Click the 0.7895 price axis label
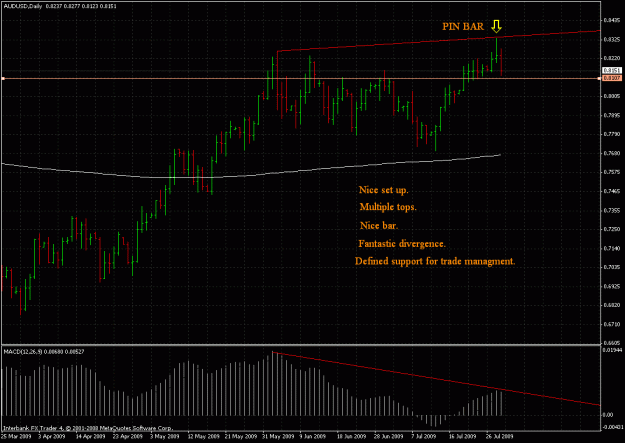The width and height of the screenshot is (625, 443). click(x=612, y=115)
